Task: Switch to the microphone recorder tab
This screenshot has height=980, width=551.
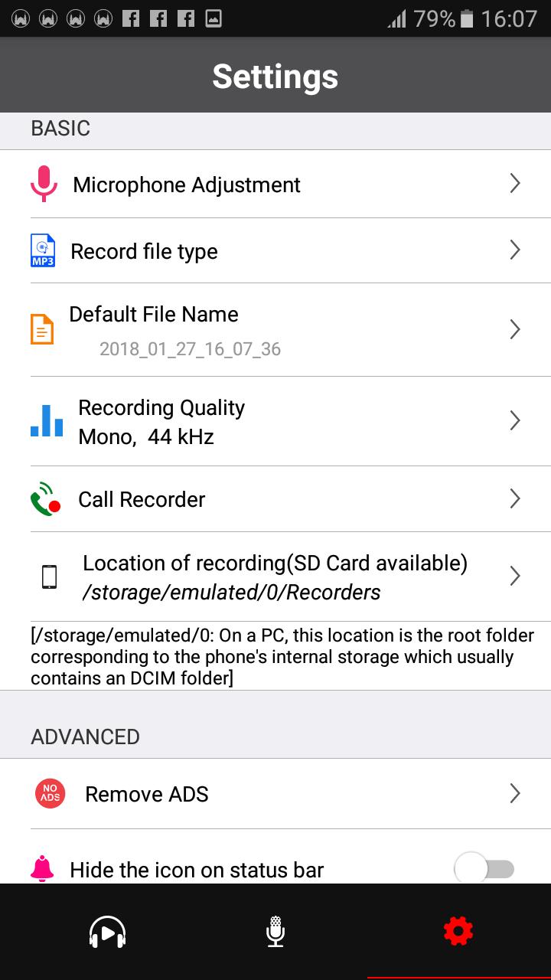Action: [x=275, y=932]
